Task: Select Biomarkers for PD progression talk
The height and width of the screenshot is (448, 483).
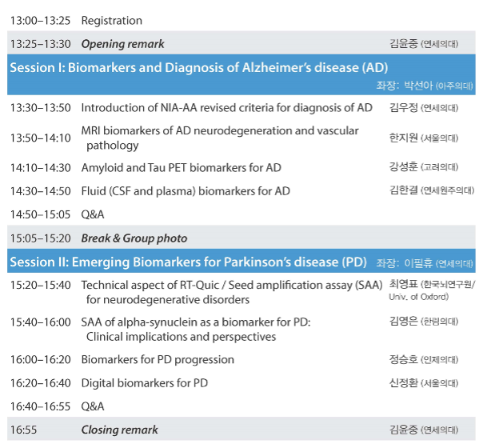Action: coord(158,360)
